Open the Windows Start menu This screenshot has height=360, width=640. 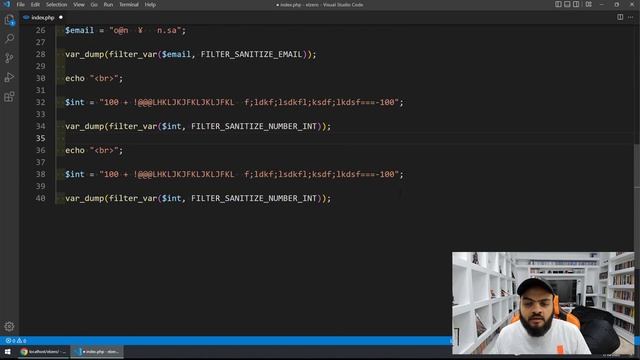pyautogui.click(x=7, y=351)
